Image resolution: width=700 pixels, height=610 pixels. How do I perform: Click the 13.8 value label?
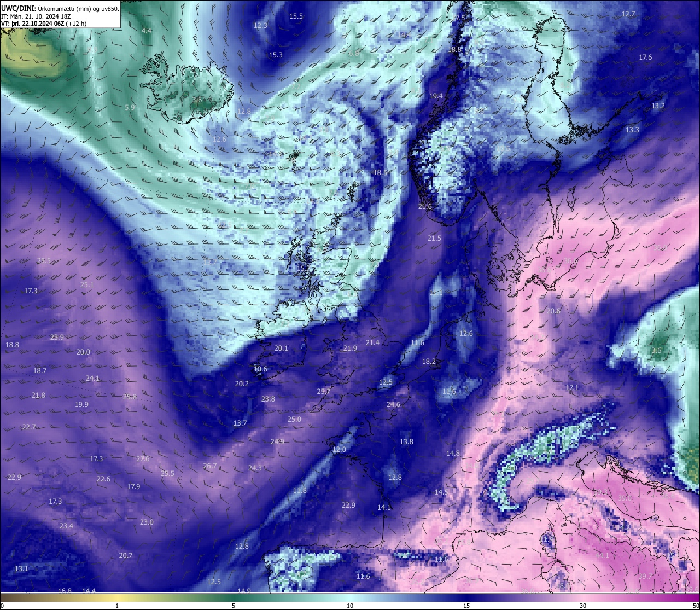pos(406,441)
